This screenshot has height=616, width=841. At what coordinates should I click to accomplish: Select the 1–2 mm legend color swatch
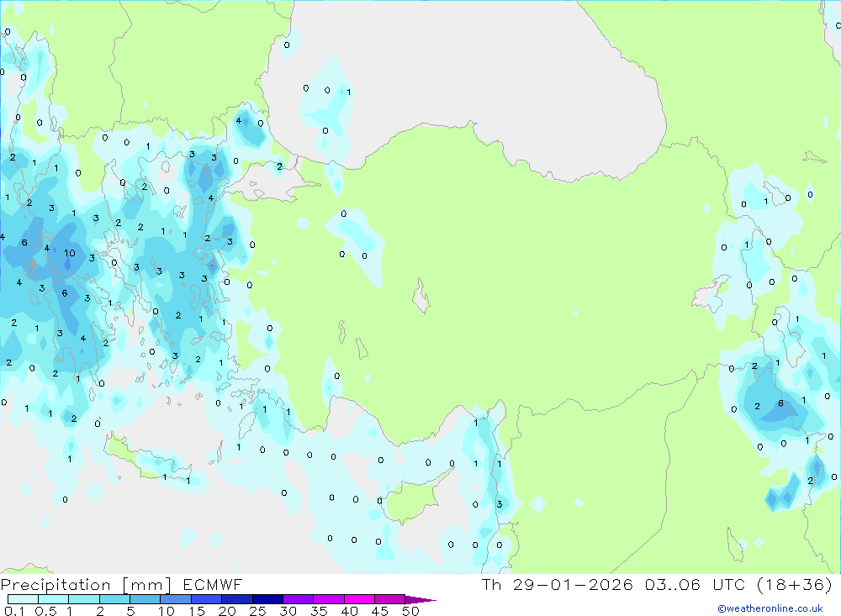coord(84,599)
